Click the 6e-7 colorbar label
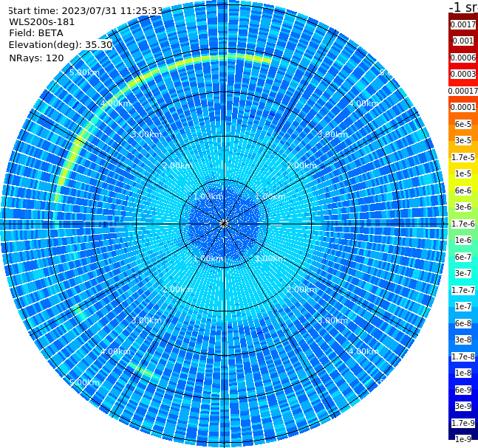 pos(463,257)
